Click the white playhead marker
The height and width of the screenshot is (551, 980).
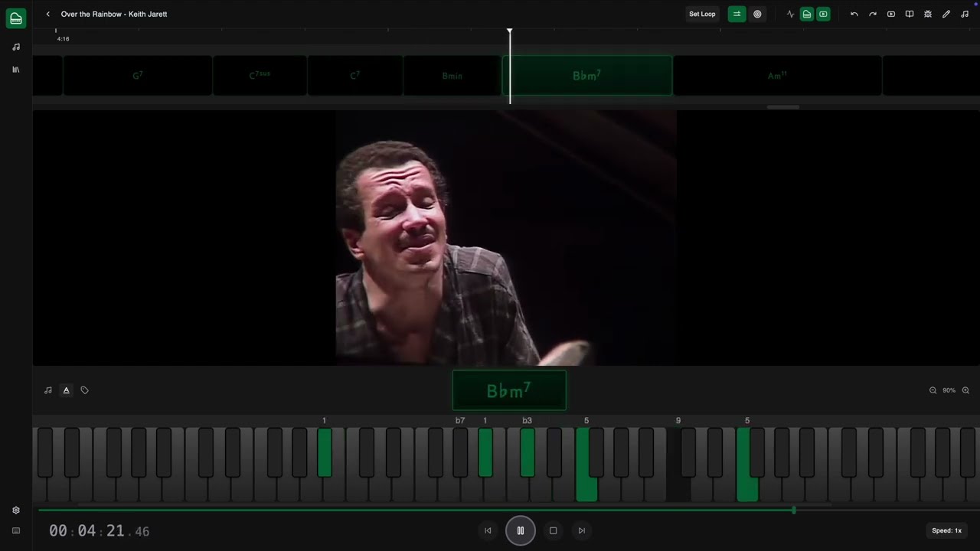510,65
